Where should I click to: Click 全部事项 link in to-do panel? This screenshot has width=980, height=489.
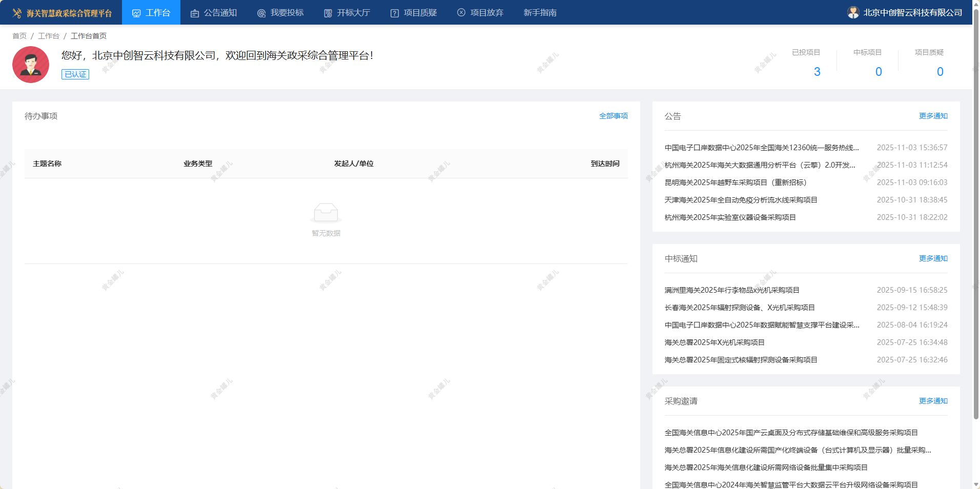[x=613, y=116]
